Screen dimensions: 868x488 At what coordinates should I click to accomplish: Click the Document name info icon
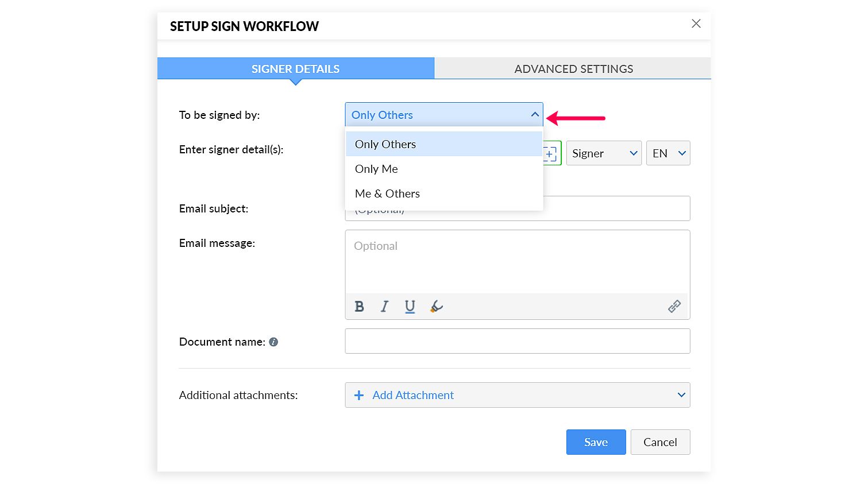pos(273,342)
